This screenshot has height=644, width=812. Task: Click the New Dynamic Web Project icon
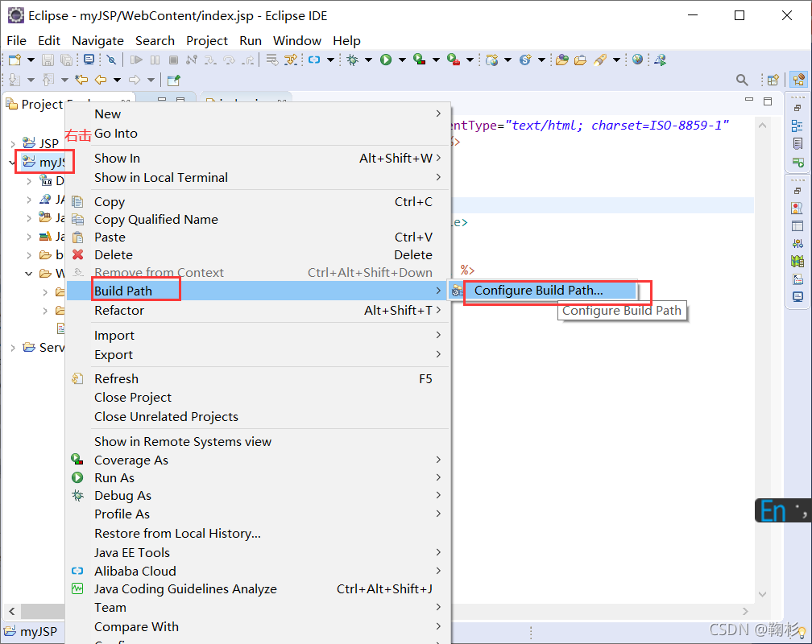pos(492,60)
